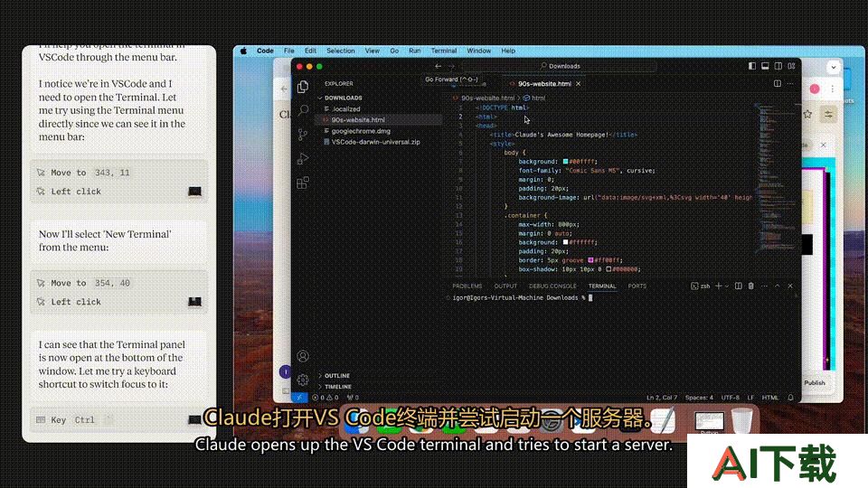Switch to the PROBLEMS panel tab
The image size is (868, 488).
click(467, 286)
